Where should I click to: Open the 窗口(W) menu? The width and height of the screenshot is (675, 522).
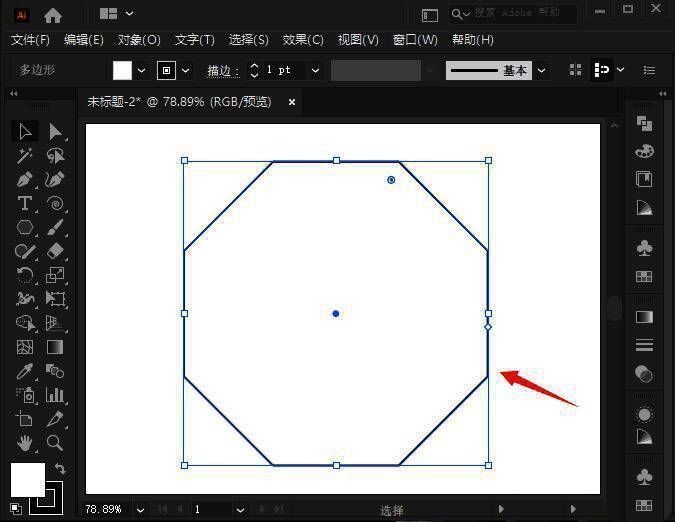tap(415, 40)
